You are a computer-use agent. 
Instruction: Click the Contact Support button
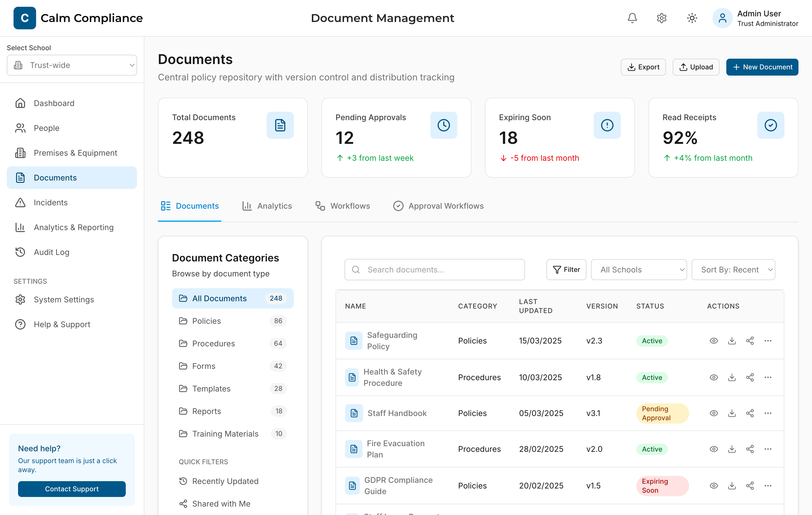pyautogui.click(x=72, y=489)
